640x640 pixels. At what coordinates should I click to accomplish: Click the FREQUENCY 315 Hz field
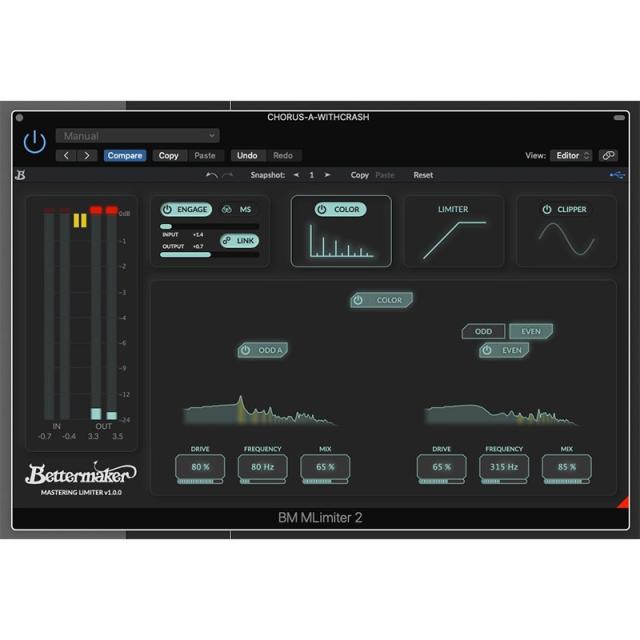click(x=504, y=469)
